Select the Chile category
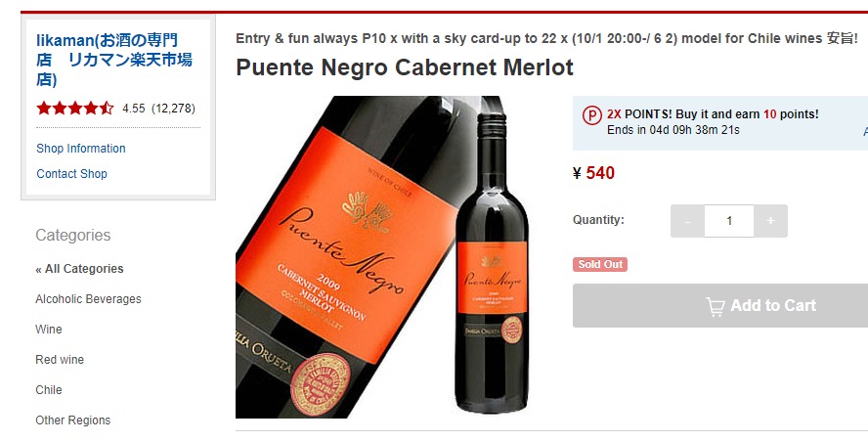Screen dimensions: 868x442 click(x=49, y=390)
